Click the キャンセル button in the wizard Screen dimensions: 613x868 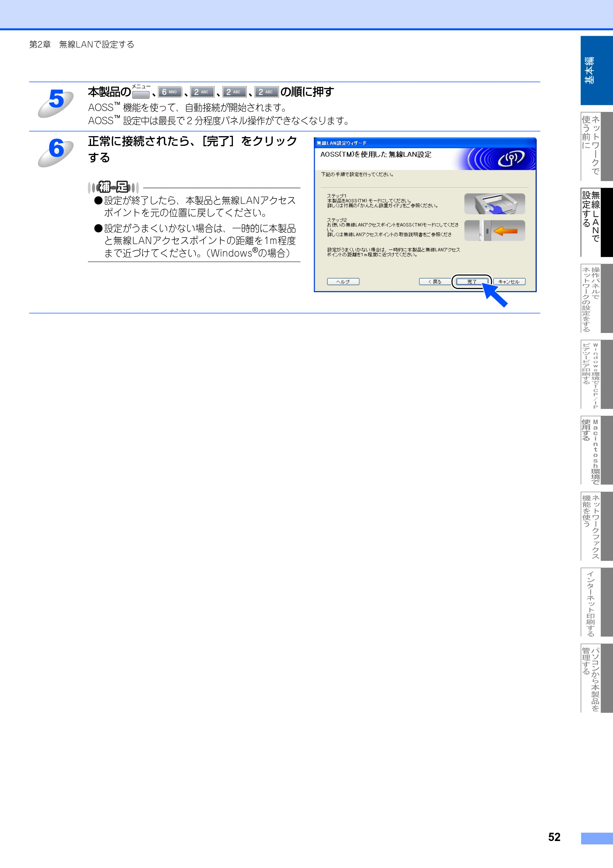point(509,282)
